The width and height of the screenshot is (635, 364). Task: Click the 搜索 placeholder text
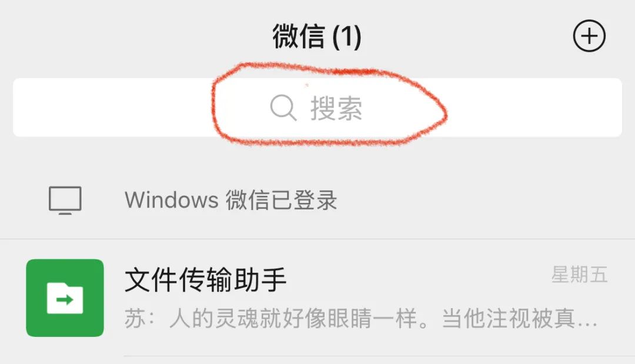pos(336,109)
